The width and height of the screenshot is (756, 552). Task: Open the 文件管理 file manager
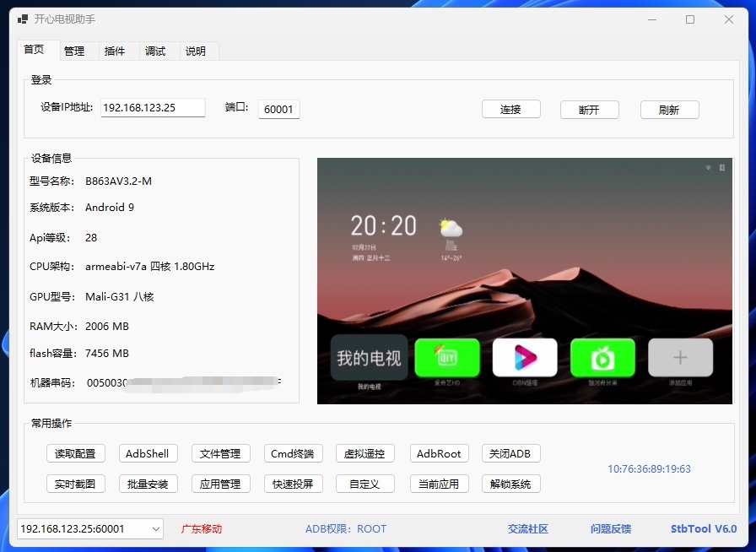pos(220,454)
